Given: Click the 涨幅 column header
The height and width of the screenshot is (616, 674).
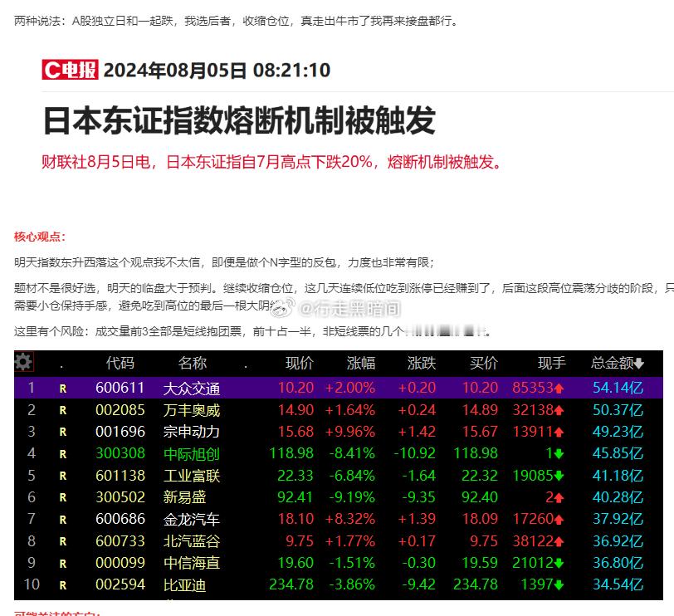Looking at the screenshot, I should pyautogui.click(x=361, y=364).
